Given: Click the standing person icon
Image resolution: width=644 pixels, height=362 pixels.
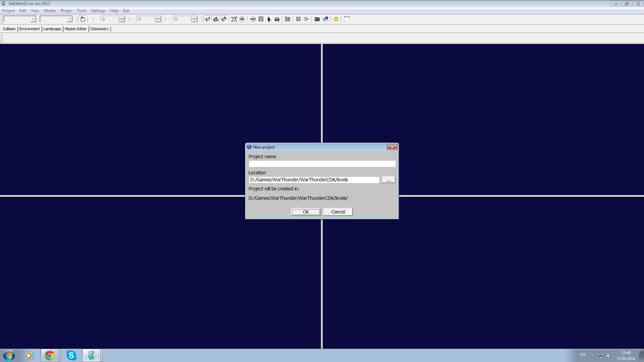Looking at the screenshot, I should [x=269, y=19].
